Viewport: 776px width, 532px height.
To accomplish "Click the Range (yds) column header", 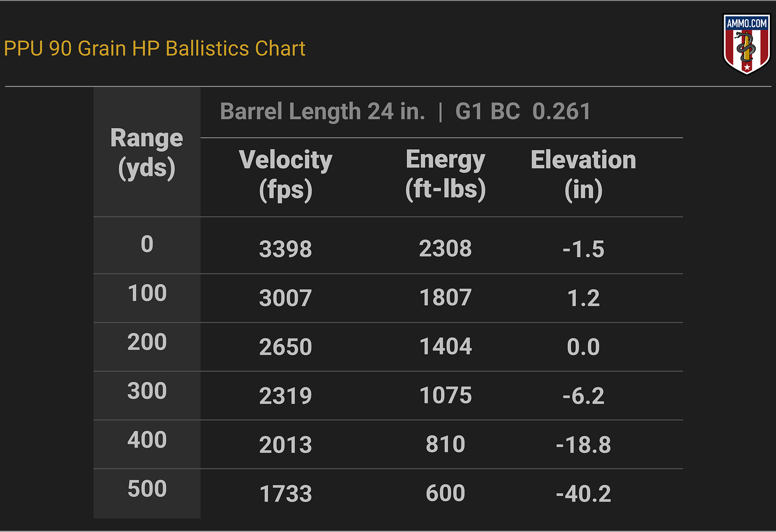I will [147, 152].
